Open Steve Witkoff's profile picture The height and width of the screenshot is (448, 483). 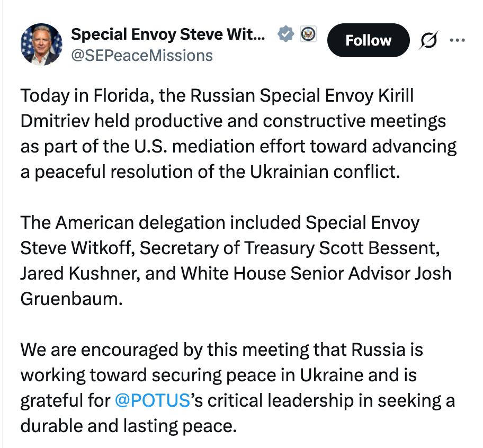41,44
